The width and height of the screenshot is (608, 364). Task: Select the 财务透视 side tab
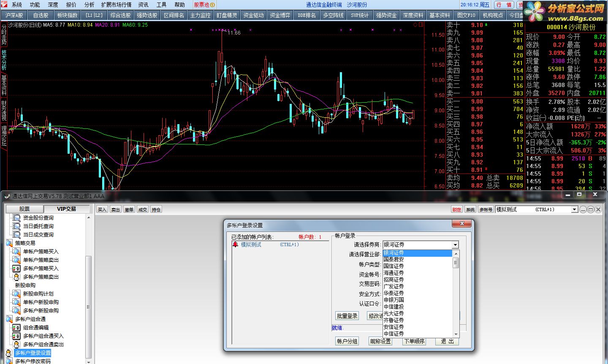tap(4, 111)
